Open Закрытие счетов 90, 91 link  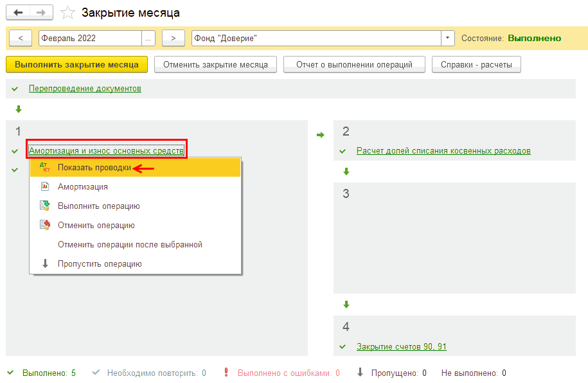tap(401, 347)
